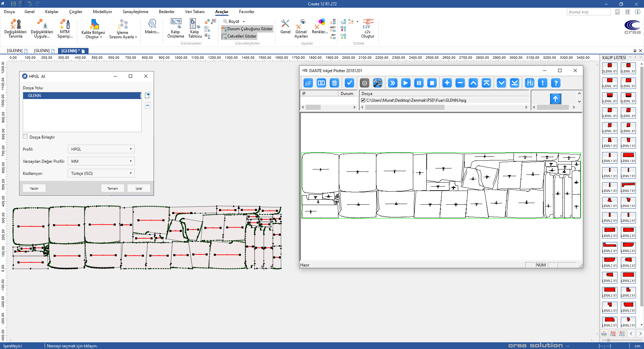Open Varsayılan Değer Profili MM dropdown
The image size is (644, 349).
(101, 161)
